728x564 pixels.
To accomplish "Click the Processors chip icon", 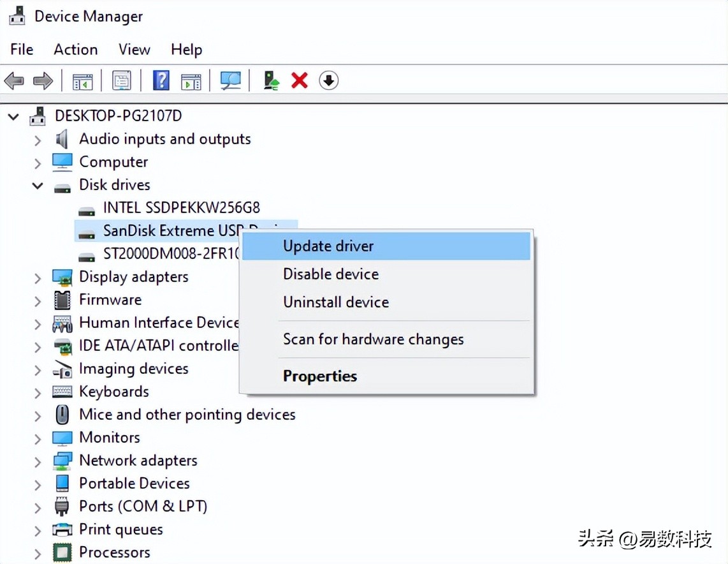I will pyautogui.click(x=62, y=553).
